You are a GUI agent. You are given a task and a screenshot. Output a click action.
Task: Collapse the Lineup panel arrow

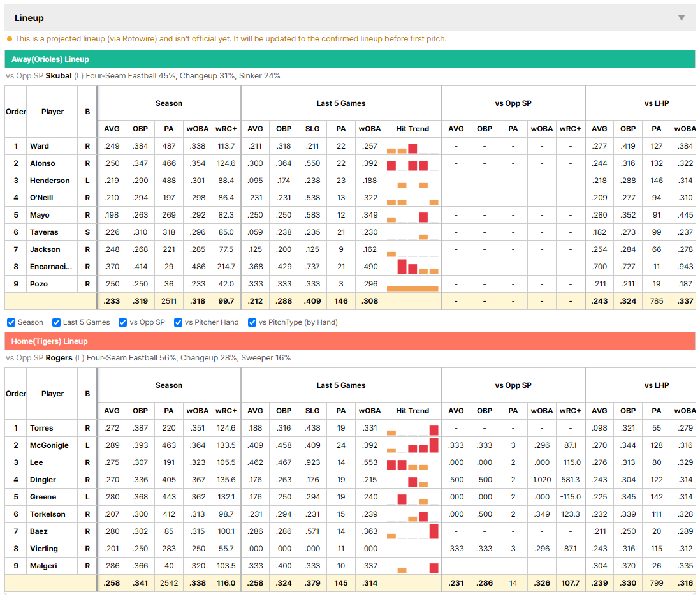tap(682, 18)
